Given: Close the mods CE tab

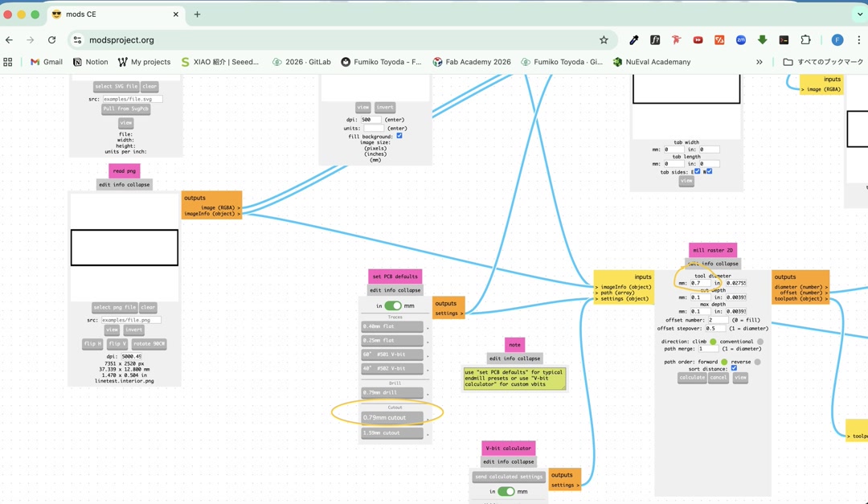Looking at the screenshot, I should click(x=175, y=14).
